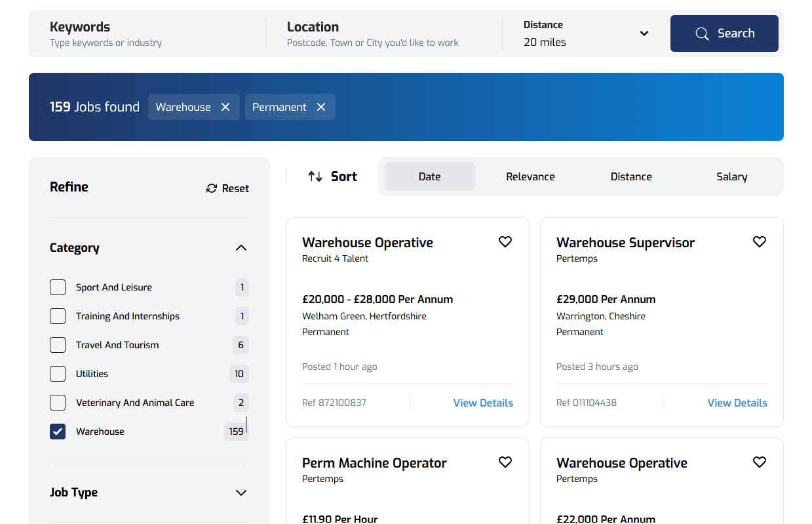Click heart icon on Warehouse Supervisor card
This screenshot has height=524, width=812.
(759, 242)
